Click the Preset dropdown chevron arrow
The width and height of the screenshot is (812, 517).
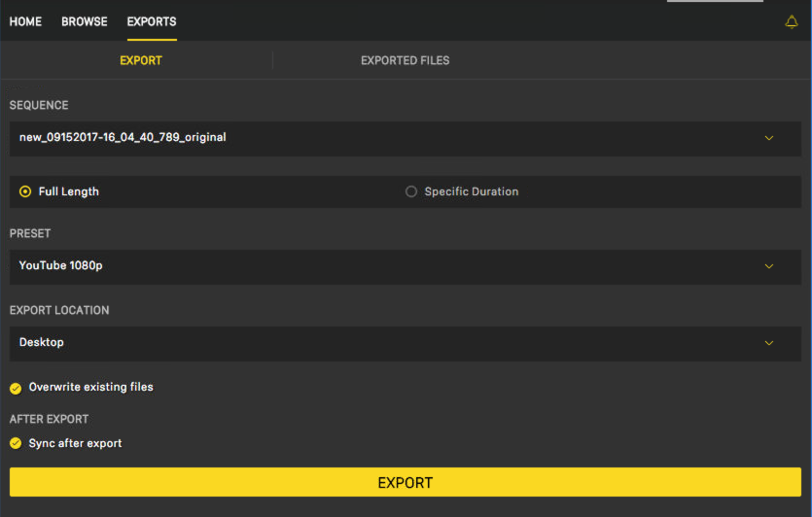pyautogui.click(x=769, y=266)
